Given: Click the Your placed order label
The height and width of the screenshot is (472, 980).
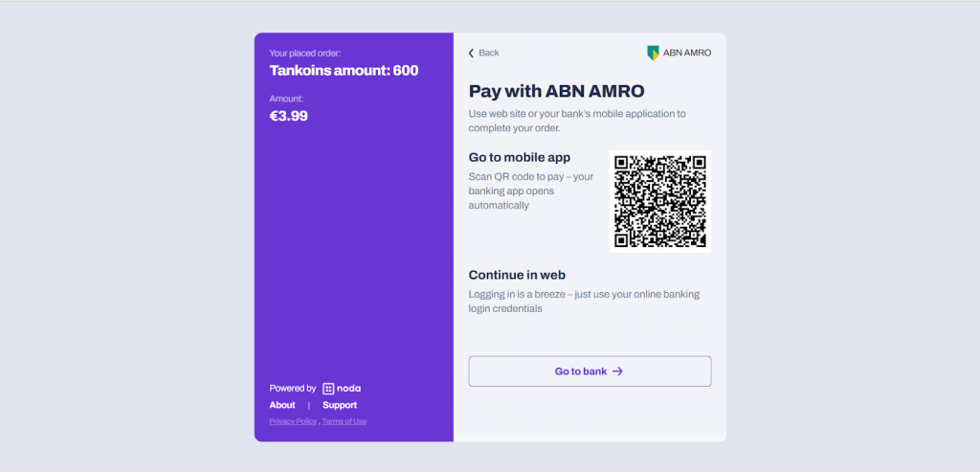Looking at the screenshot, I should [x=305, y=54].
